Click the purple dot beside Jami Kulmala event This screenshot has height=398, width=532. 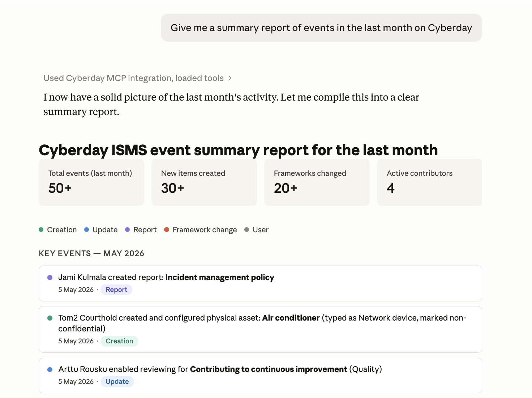(x=50, y=278)
